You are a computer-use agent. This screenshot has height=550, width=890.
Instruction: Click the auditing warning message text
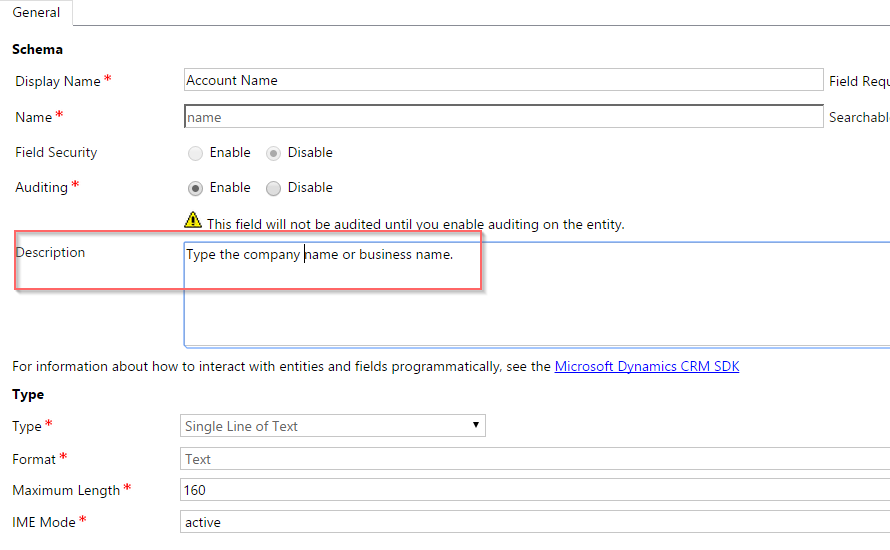(415, 224)
